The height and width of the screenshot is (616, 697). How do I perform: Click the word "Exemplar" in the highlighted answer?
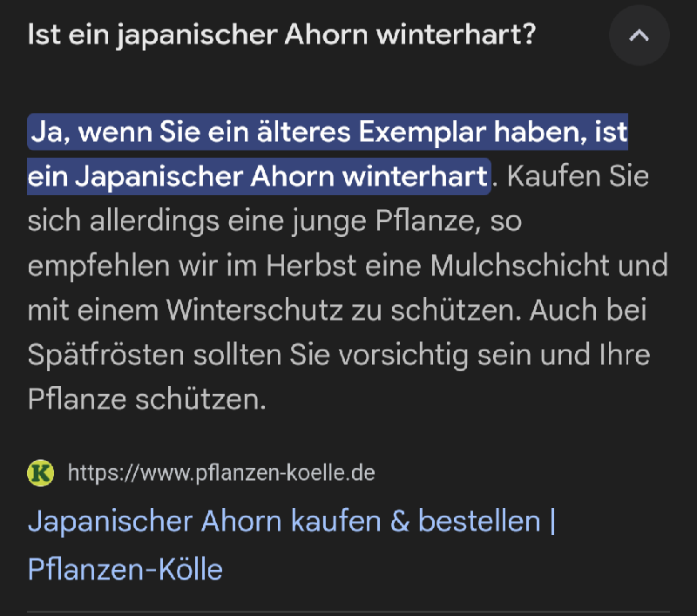422,132
